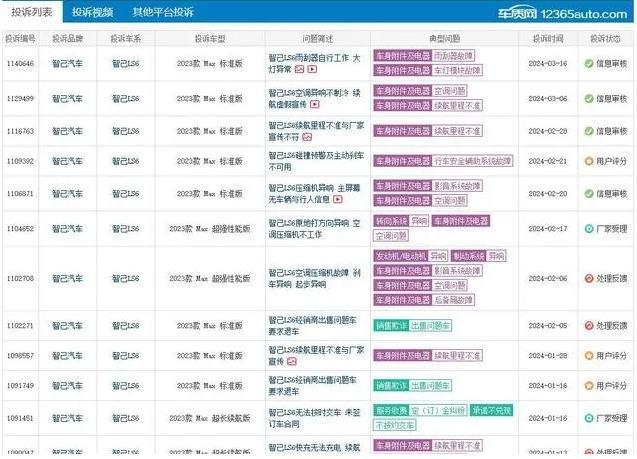Click teal 厂家受理 status icon for 1104652

pyautogui.click(x=589, y=229)
